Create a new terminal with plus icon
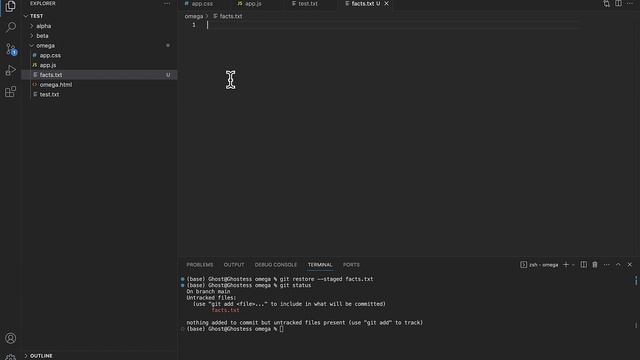 coord(566,264)
